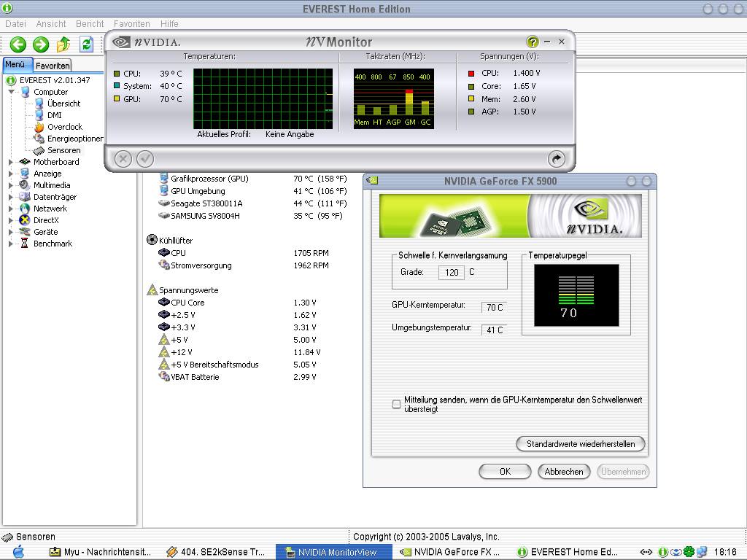Click the green Back arrow in EVEREST toolbar
This screenshot has width=747, height=560.
[18, 44]
